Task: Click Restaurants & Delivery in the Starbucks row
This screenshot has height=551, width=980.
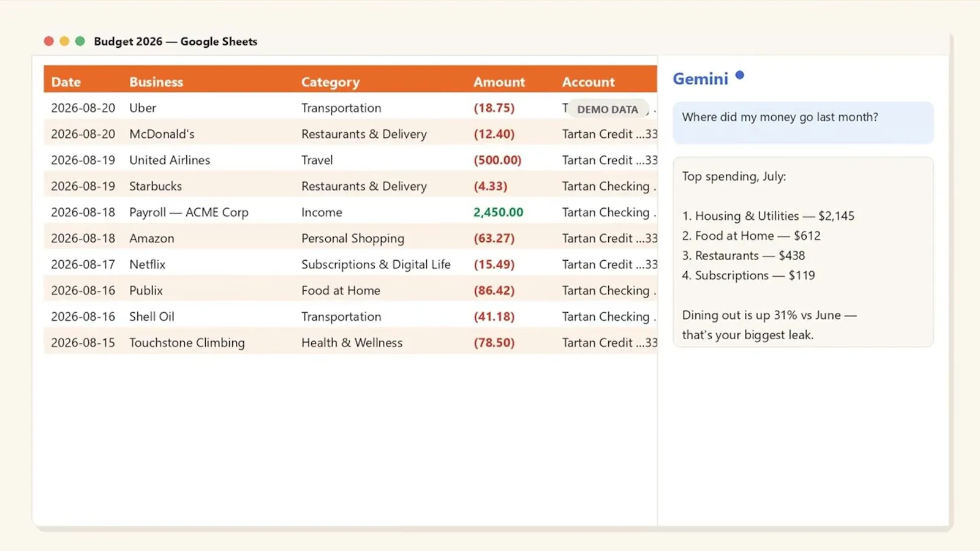Action: click(x=364, y=186)
